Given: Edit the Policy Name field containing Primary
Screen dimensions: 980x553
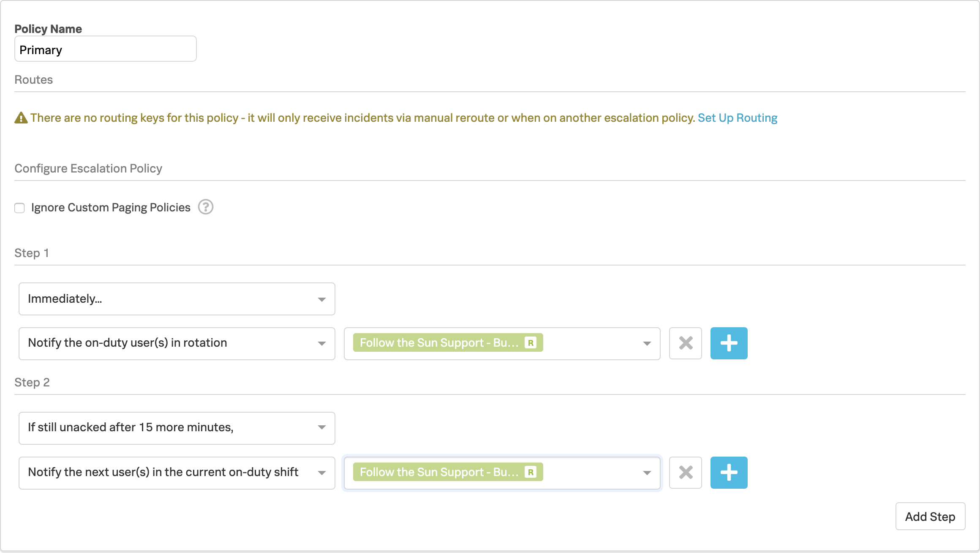Looking at the screenshot, I should point(105,49).
